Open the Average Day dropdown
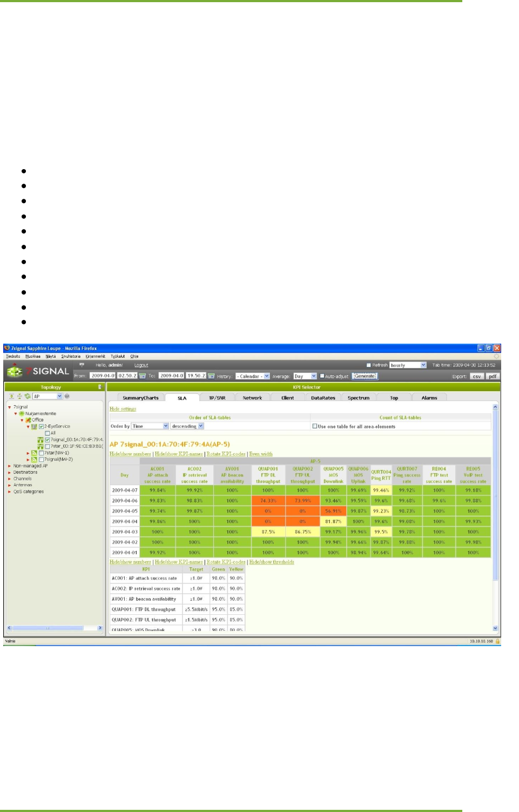Viewport: 519px width, 812px height. 305,376
